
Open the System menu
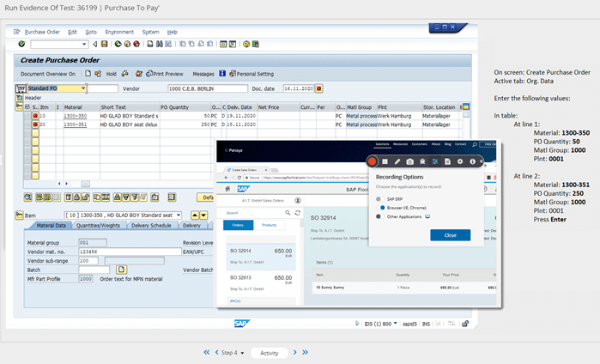150,32
